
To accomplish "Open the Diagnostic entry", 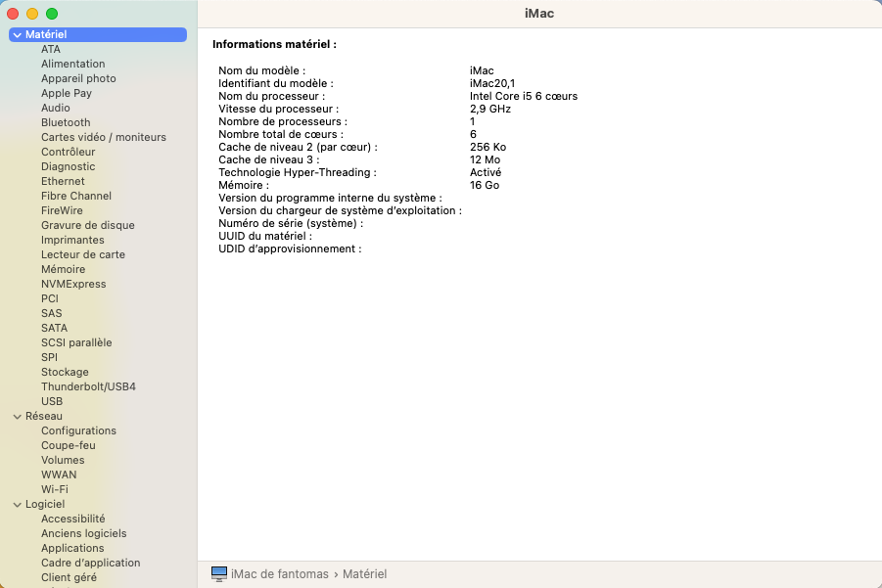I will coord(69,166).
